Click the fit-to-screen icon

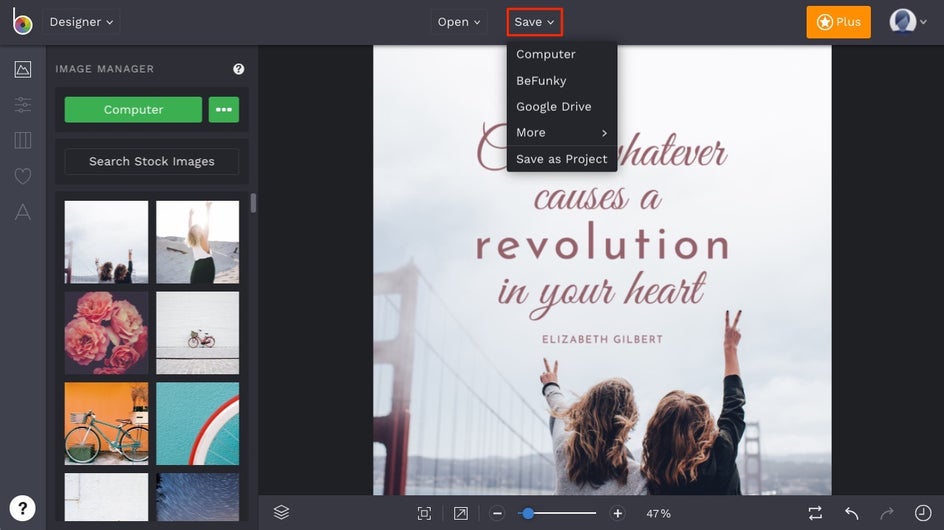pos(424,513)
